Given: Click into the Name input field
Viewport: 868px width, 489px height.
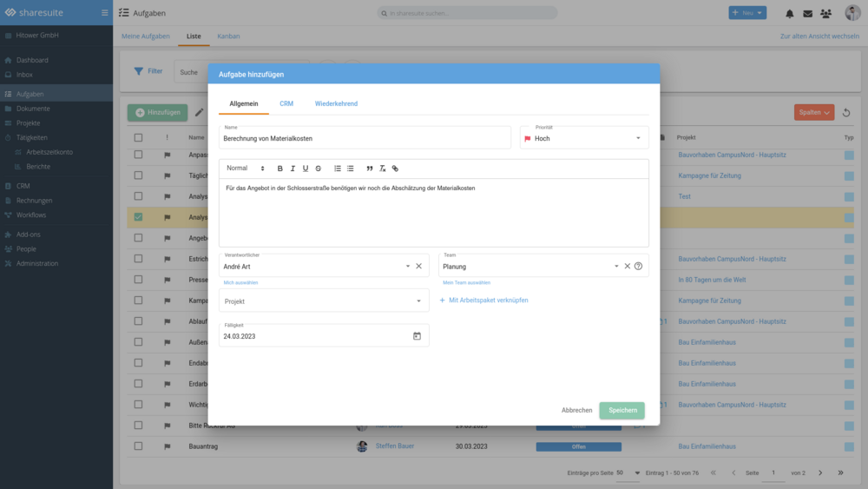Looking at the screenshot, I should coord(365,138).
